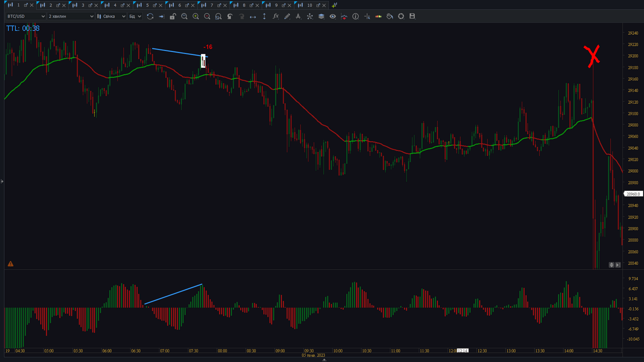Click the circular ring icon
The image size is (644, 362).
pyautogui.click(x=401, y=16)
